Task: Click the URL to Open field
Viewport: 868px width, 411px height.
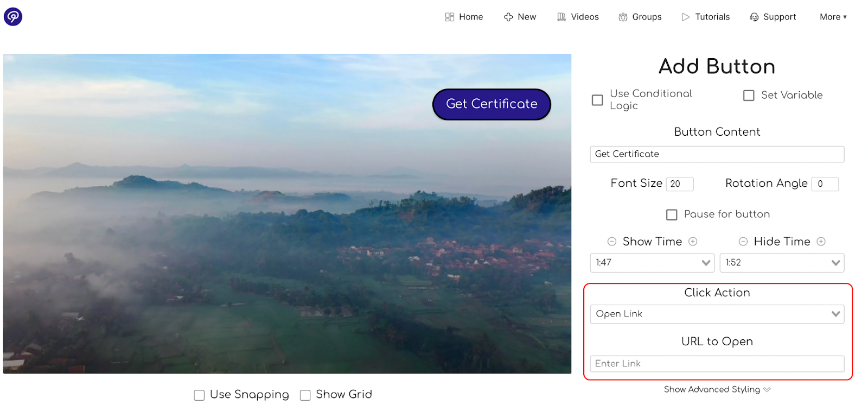Action: click(x=717, y=364)
